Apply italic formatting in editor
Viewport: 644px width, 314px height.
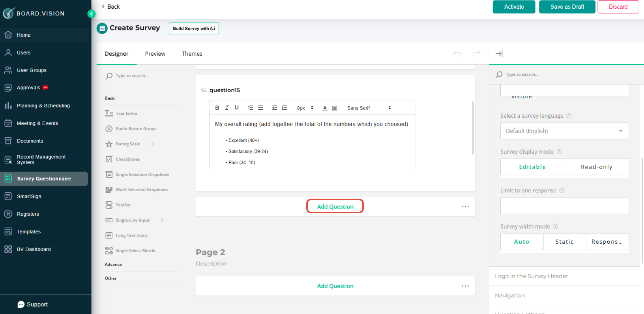(227, 108)
